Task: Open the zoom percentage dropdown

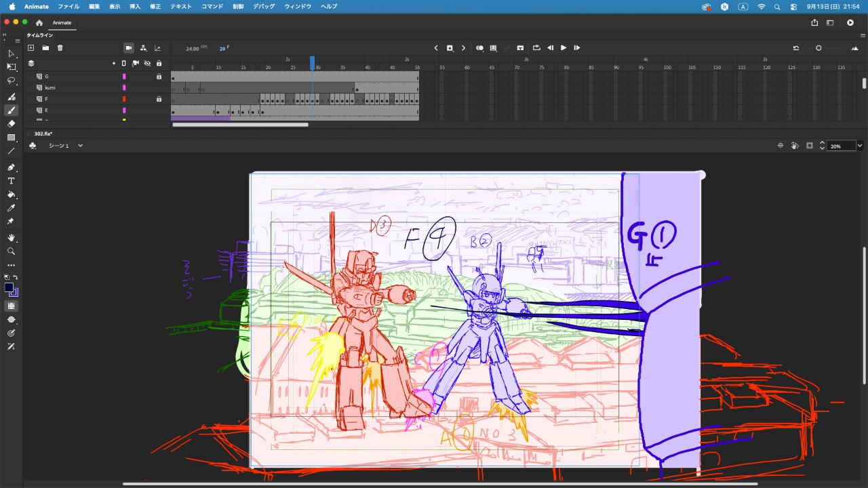Action: (860, 146)
